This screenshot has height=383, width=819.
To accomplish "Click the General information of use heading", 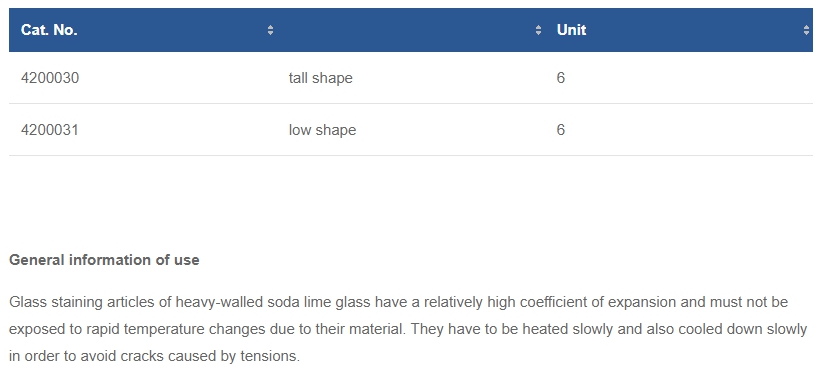I will tap(104, 260).
